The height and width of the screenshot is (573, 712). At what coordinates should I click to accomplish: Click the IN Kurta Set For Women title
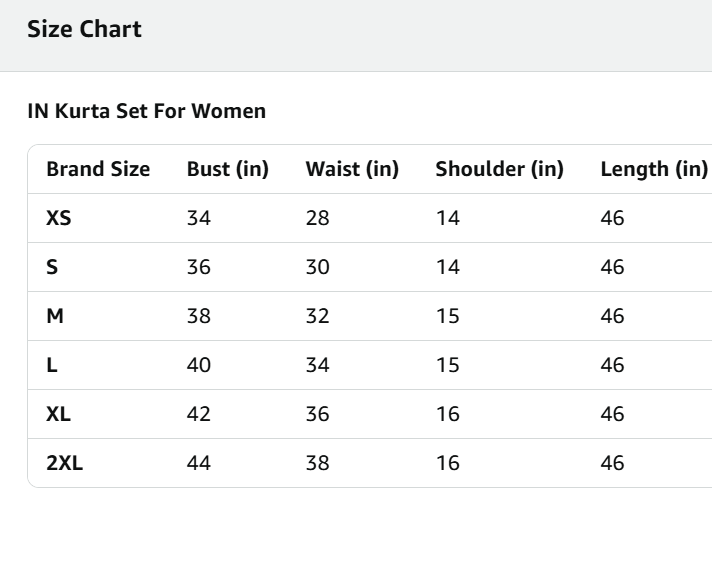click(146, 111)
